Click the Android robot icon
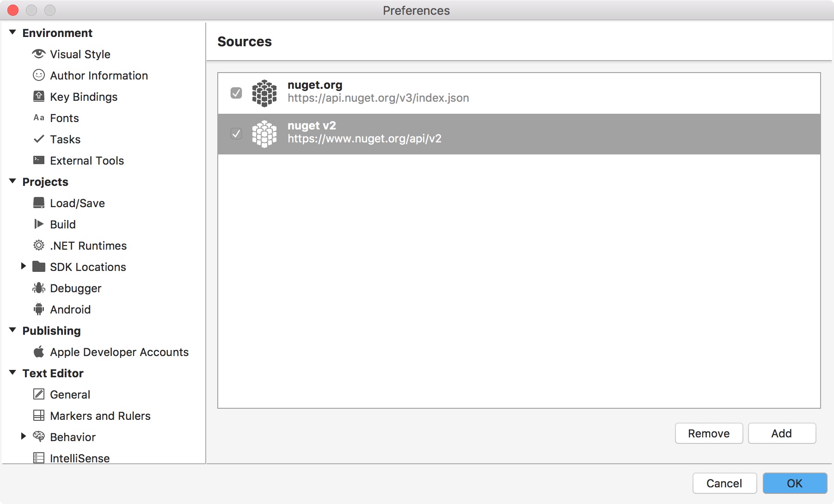This screenshot has height=504, width=834. [39, 309]
